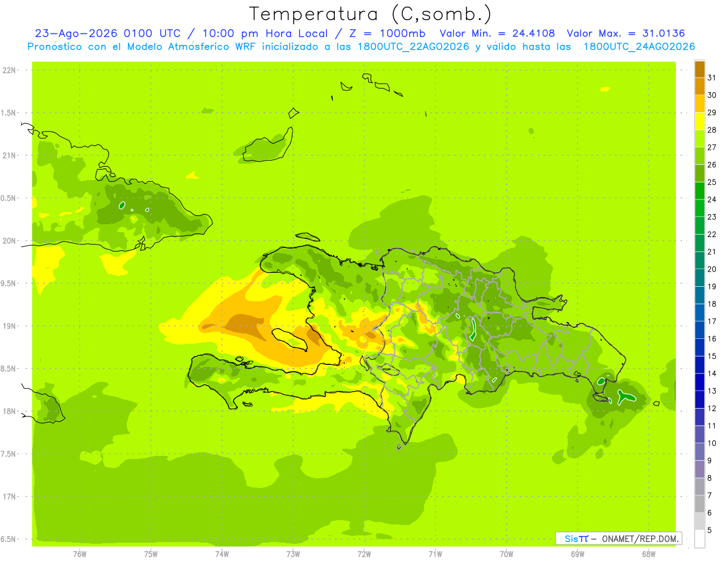Screen dimensions: 728x562
Task: Click the "21N" latitude axis label
Action: coord(9,155)
